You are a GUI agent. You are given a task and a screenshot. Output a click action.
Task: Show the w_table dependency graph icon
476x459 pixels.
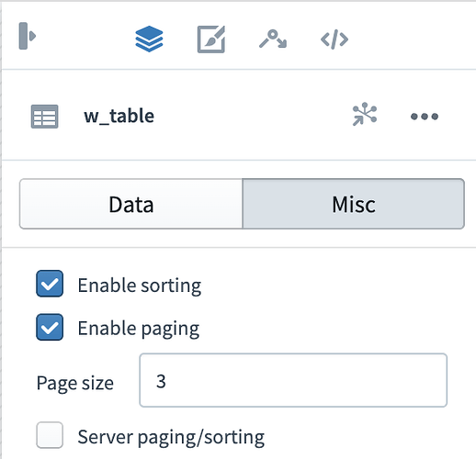(x=364, y=114)
